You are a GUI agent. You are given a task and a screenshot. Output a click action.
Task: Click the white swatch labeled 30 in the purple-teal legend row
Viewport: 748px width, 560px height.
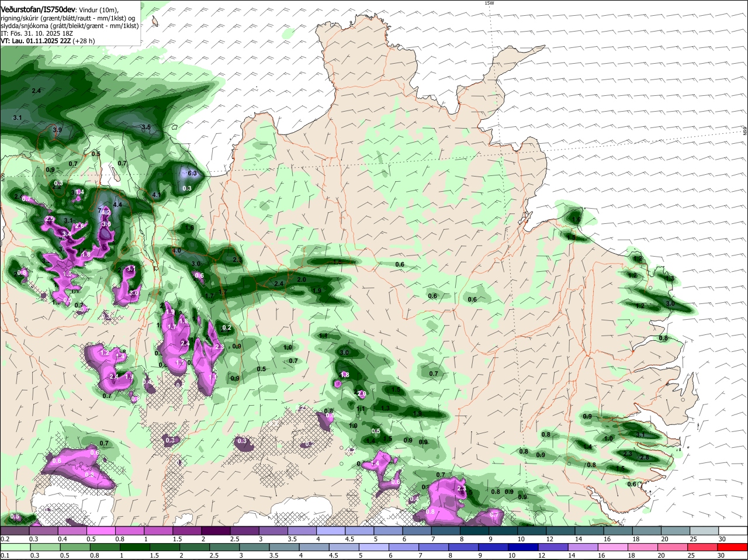point(733,531)
